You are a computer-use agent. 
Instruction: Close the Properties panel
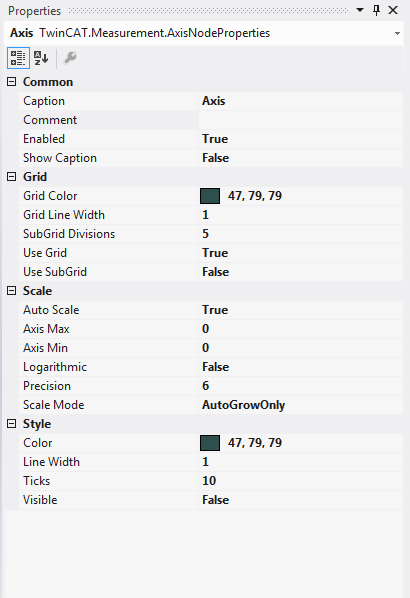pyautogui.click(x=393, y=10)
